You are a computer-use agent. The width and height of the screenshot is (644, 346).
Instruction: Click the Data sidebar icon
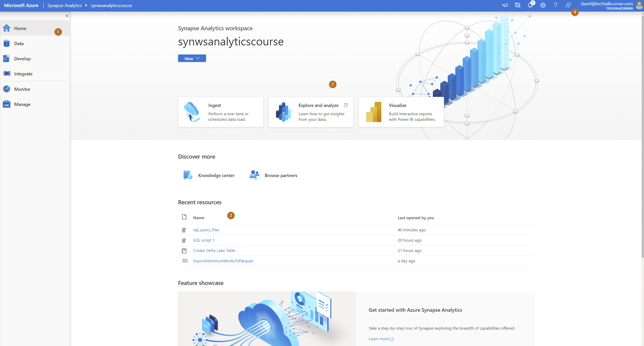point(7,43)
